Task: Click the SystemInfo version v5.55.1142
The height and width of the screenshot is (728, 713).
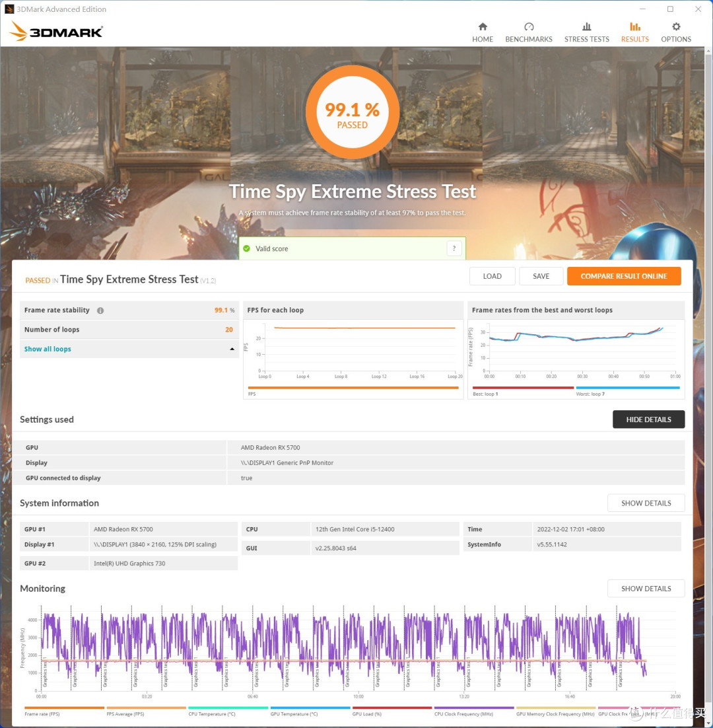Action: click(552, 544)
